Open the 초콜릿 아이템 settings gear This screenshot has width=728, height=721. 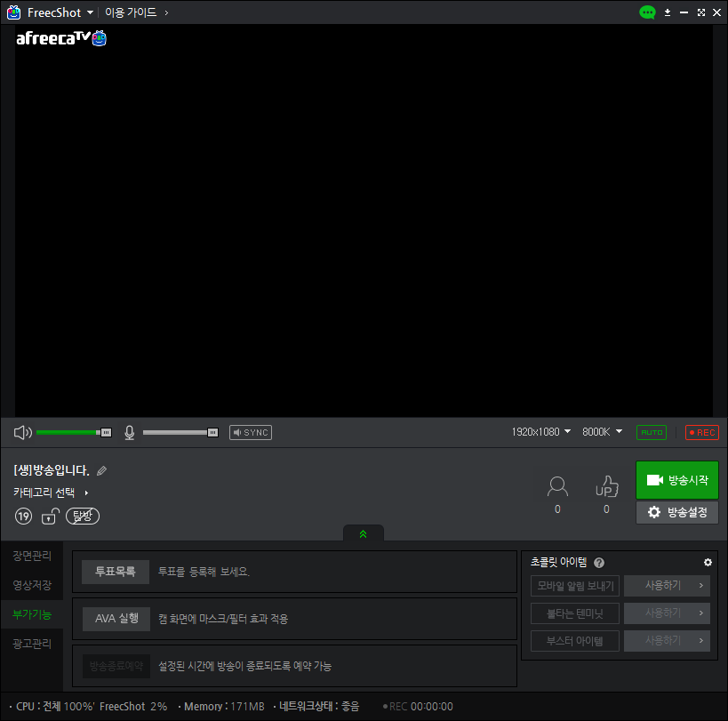pos(708,563)
